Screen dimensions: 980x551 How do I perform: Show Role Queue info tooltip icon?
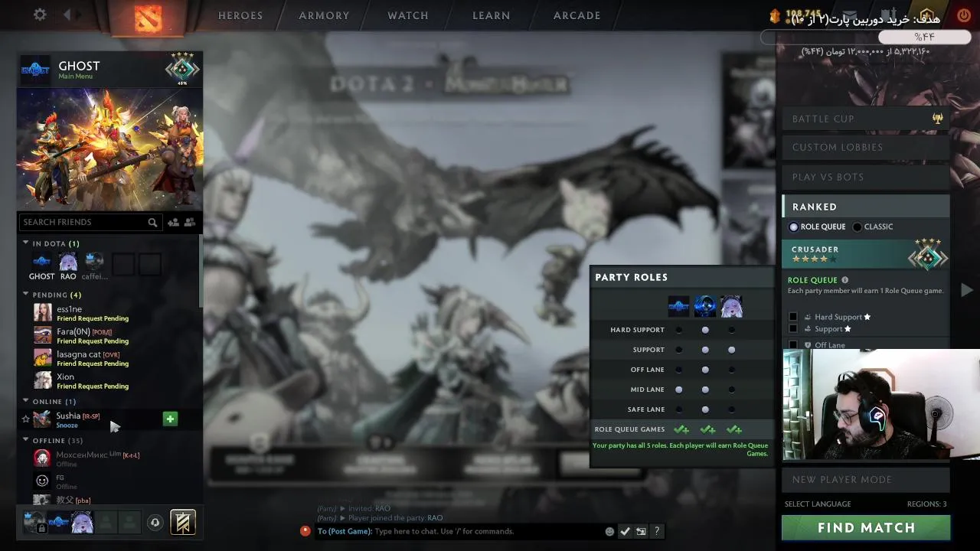[845, 280]
